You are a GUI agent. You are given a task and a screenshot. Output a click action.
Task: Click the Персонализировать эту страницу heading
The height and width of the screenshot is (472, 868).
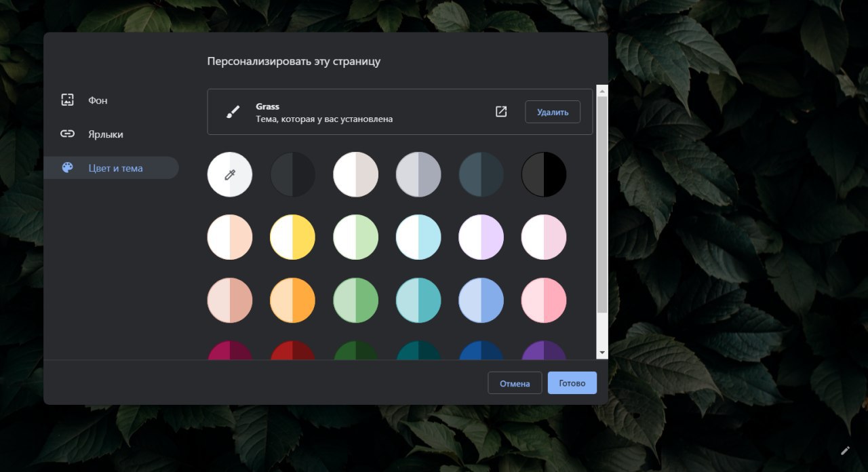(294, 61)
